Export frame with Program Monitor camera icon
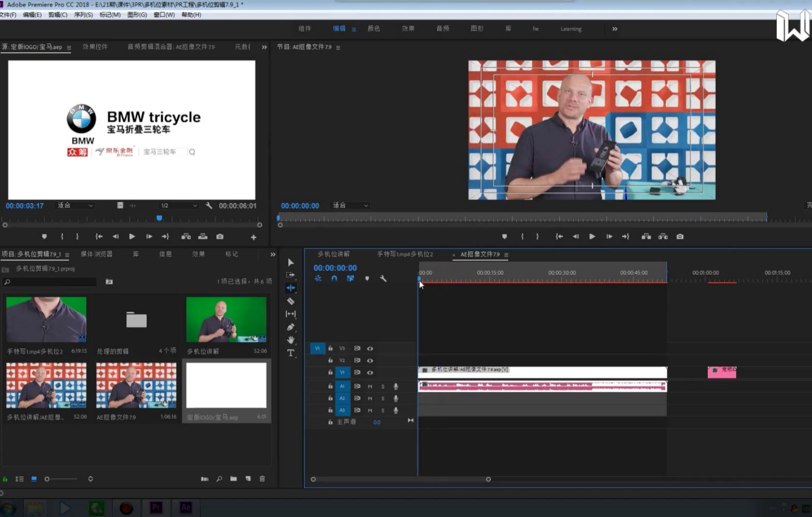812x517 pixels. tap(680, 236)
